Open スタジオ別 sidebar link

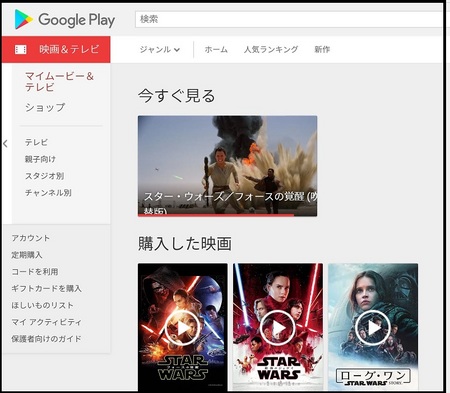(44, 176)
